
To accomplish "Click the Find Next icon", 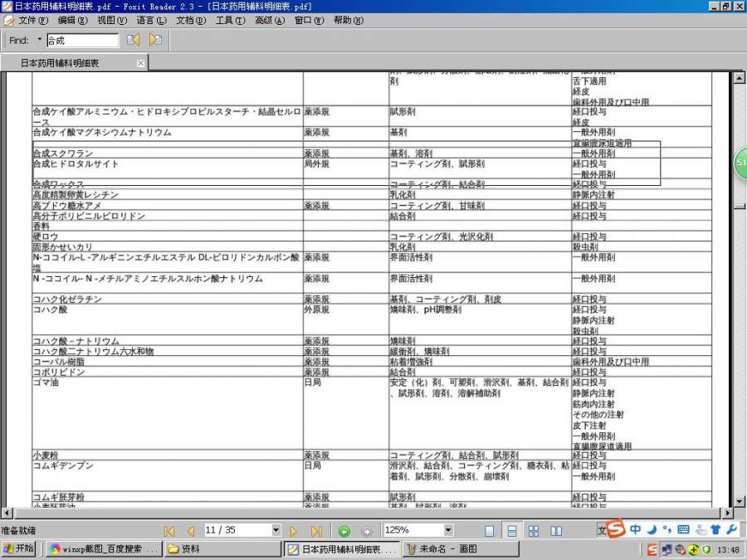I will tap(155, 40).
